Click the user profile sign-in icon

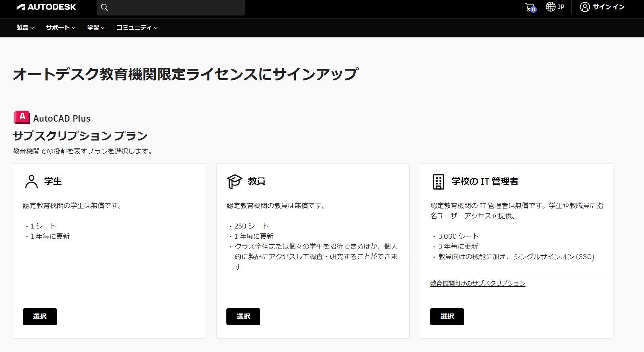[x=585, y=7]
